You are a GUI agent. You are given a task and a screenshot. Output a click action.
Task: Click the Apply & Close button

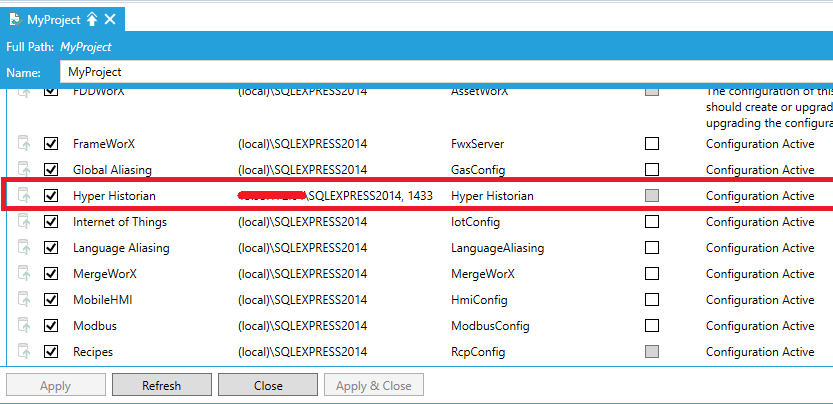coord(373,385)
